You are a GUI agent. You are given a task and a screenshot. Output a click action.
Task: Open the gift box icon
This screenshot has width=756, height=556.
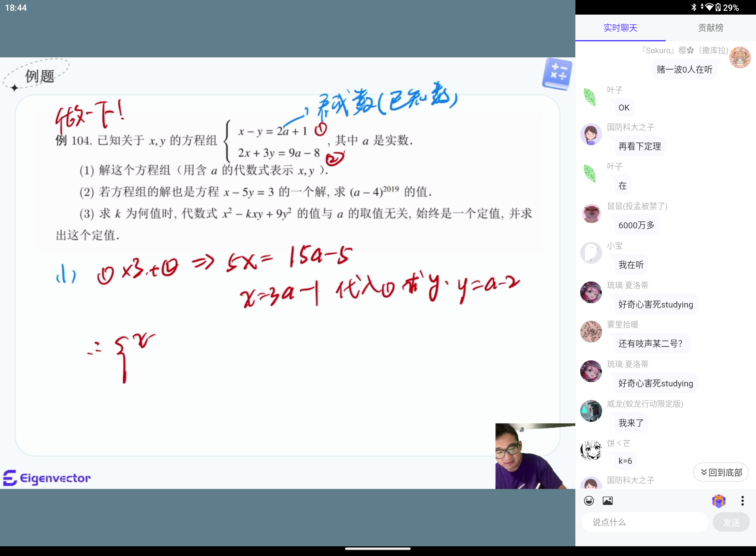(718, 501)
